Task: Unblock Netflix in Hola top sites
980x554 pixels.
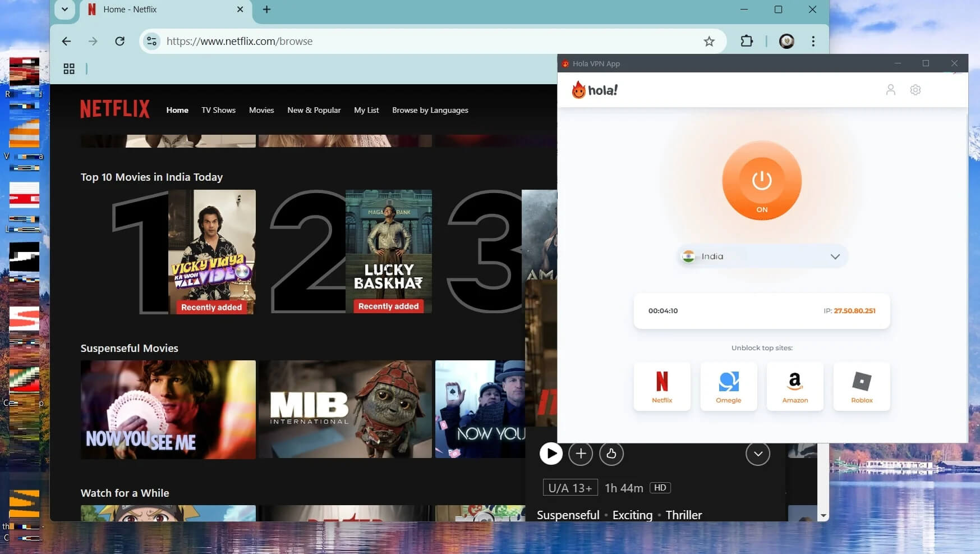Action: 662,387
